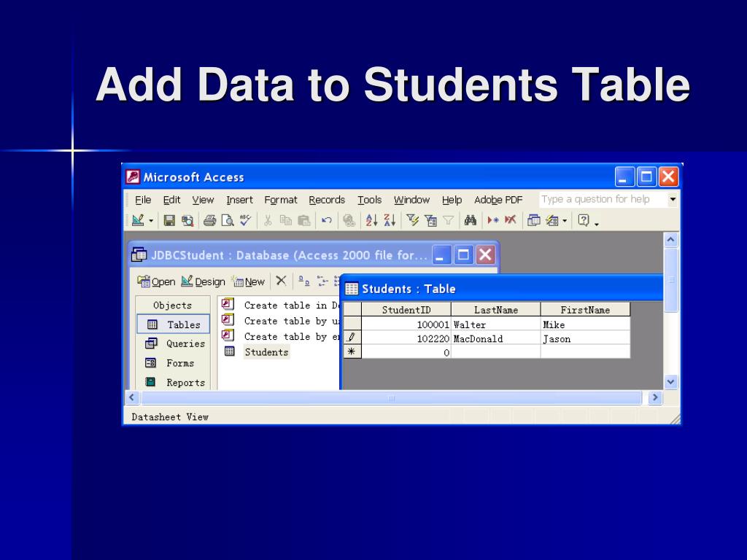Open the Records menu
Viewport: 747px width, 560px height.
click(x=327, y=200)
